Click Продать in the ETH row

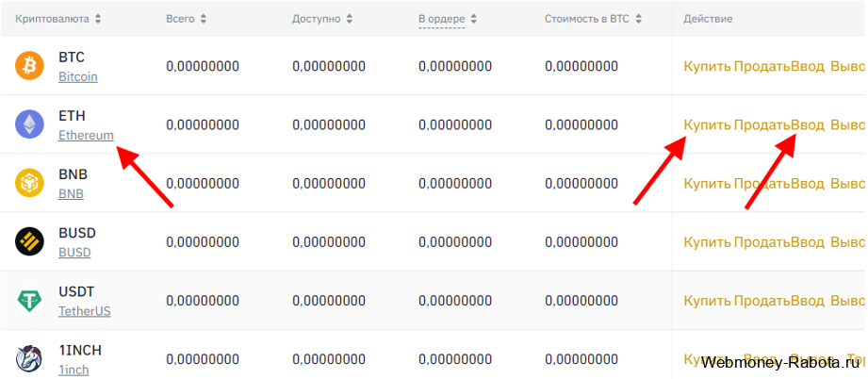tap(762, 124)
